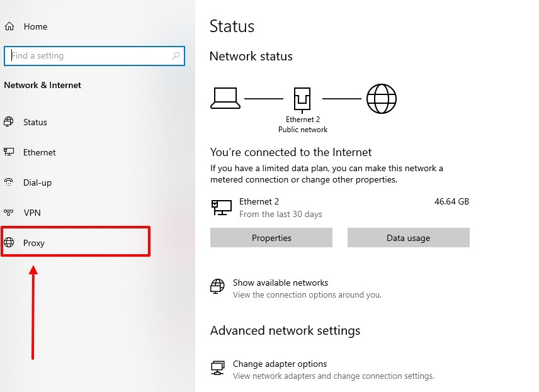Select the Status globe icon
Image resolution: width=539 pixels, height=392 pixels.
[x=10, y=122]
